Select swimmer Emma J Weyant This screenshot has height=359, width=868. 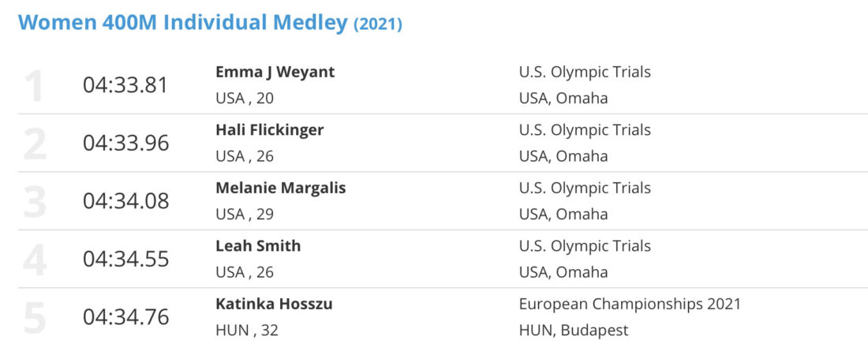click(x=275, y=73)
